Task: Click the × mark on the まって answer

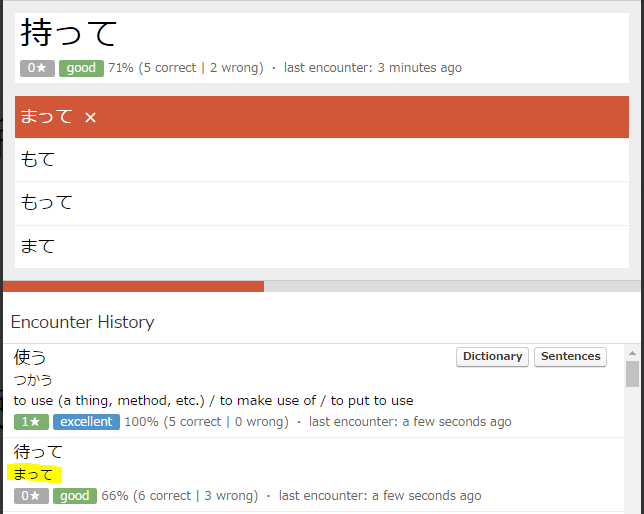Action: 90,118
